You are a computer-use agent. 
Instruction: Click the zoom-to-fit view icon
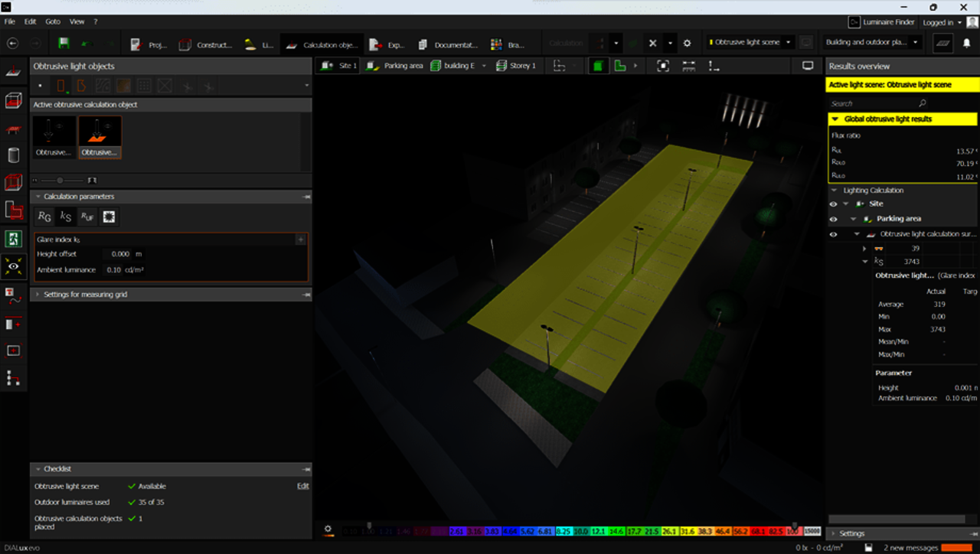click(663, 66)
